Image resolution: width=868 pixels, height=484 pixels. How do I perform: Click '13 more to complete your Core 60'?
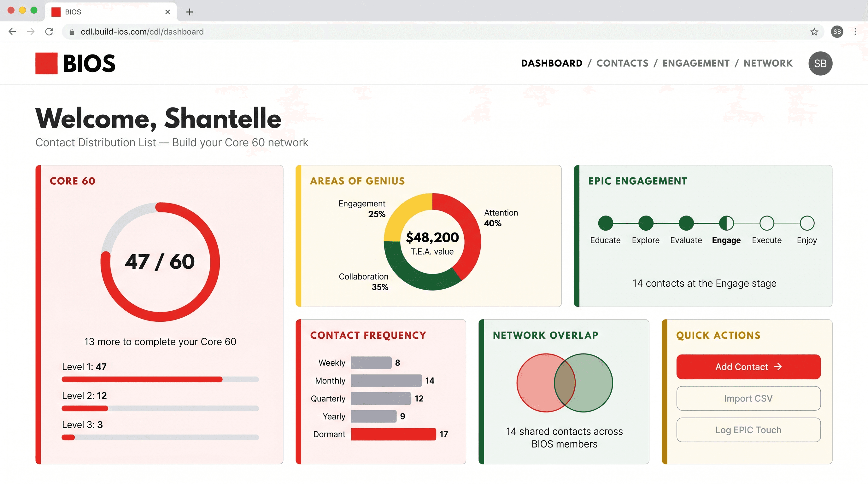[x=160, y=341]
